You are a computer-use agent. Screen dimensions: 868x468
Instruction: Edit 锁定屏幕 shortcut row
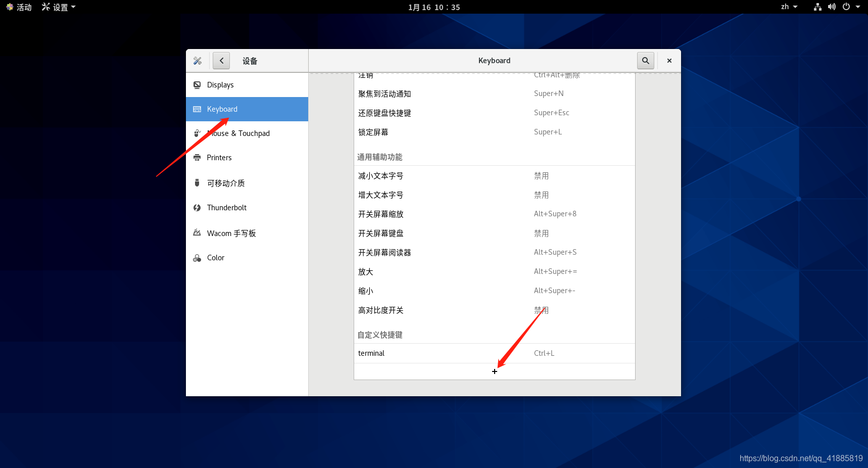[x=495, y=132]
